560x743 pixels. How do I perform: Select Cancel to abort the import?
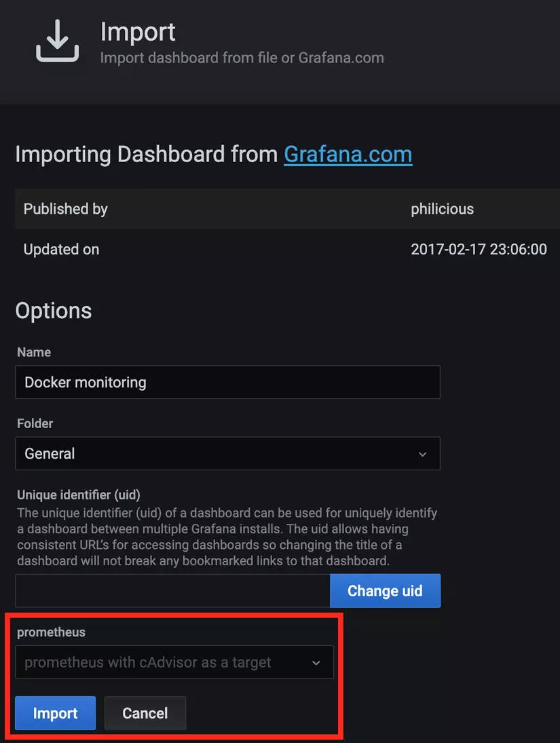[145, 712]
